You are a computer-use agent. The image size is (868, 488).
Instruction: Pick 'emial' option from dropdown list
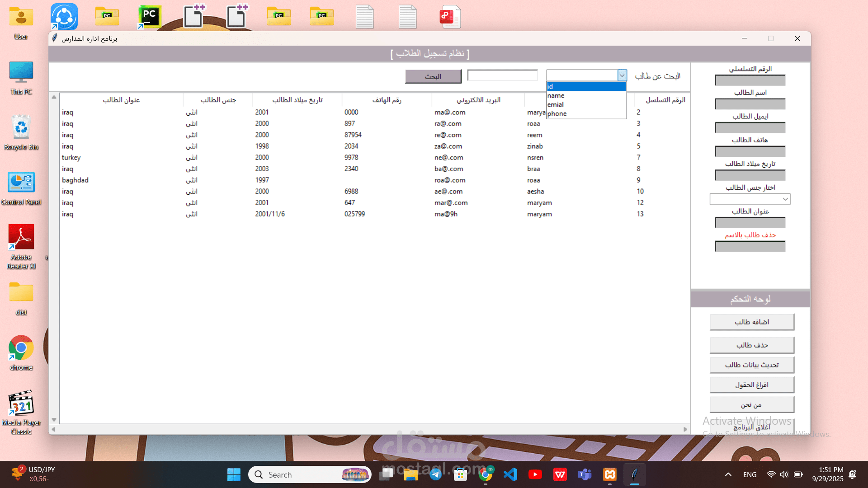click(x=586, y=104)
